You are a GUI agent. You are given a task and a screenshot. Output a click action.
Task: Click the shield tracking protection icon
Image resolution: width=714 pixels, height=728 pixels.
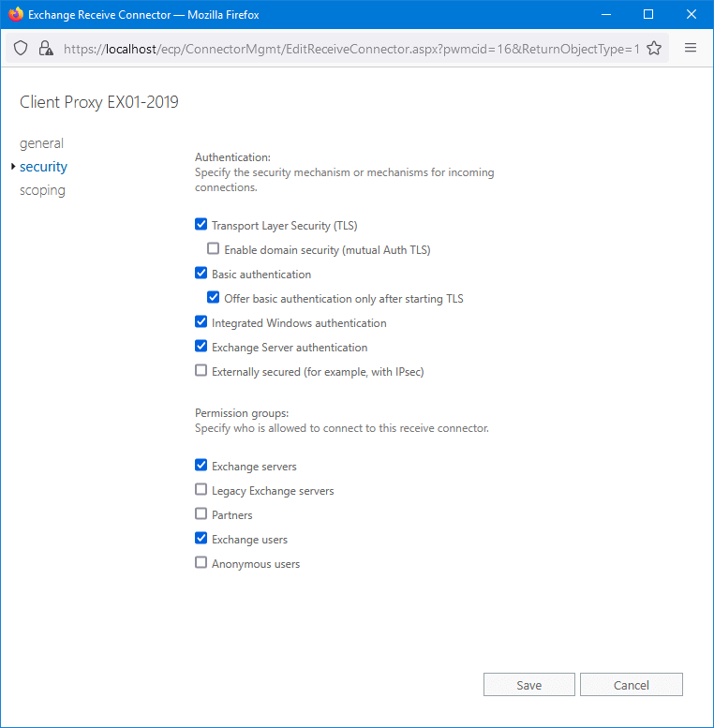click(22, 49)
